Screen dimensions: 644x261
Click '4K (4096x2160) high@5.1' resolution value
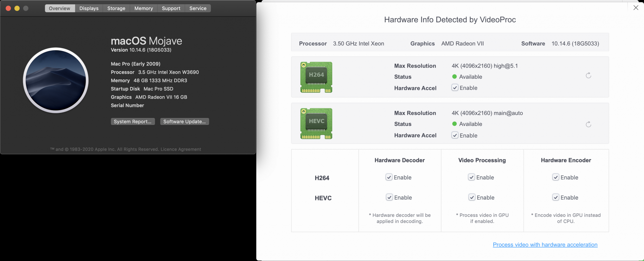[485, 66]
